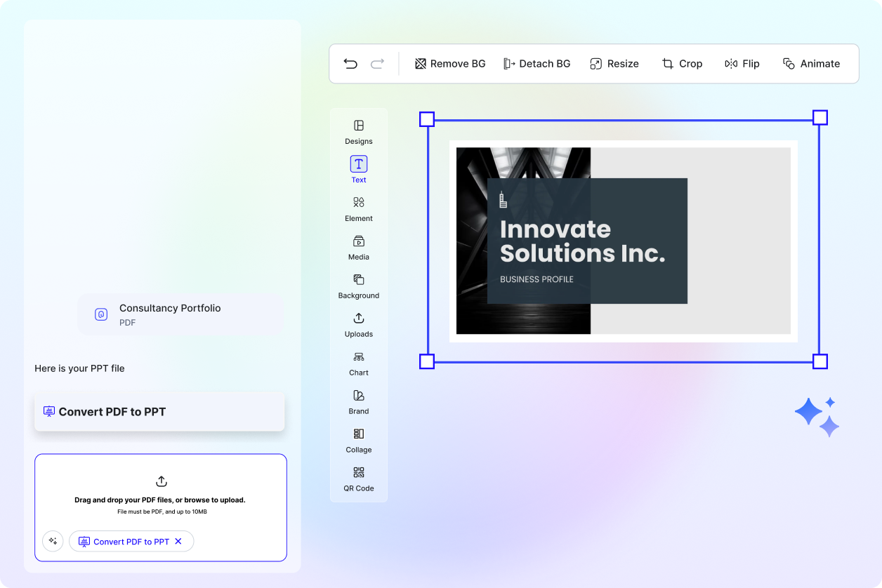Flip the selected slide image
Image resolution: width=882 pixels, height=588 pixels.
click(x=742, y=63)
